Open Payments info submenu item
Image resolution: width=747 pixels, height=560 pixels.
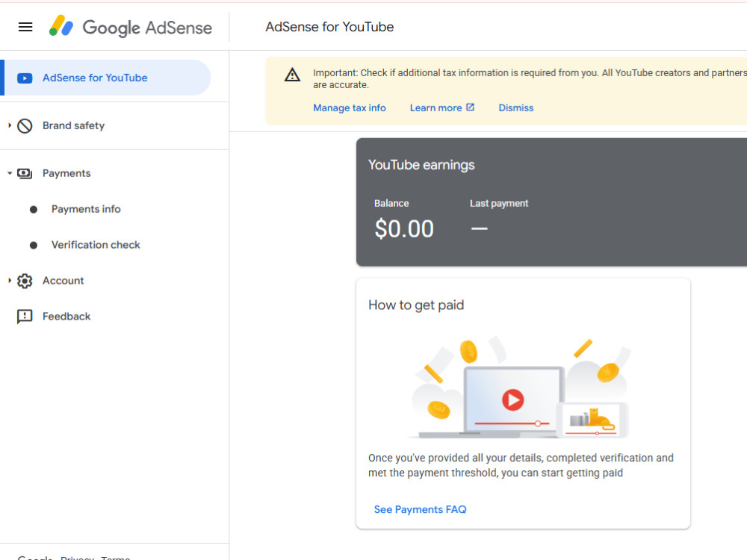pyautogui.click(x=86, y=209)
